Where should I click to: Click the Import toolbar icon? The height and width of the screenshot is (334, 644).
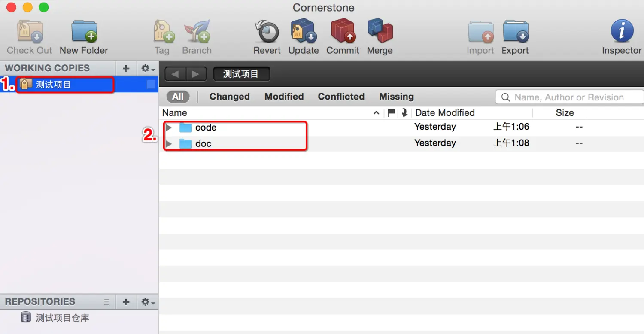(480, 31)
